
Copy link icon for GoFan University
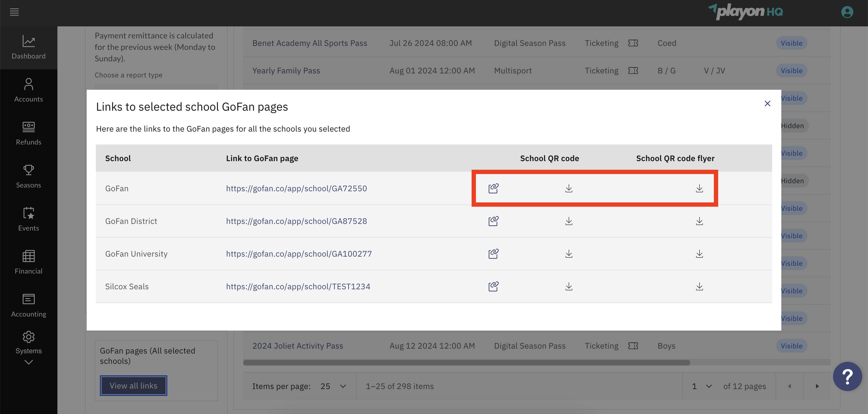[x=493, y=254]
